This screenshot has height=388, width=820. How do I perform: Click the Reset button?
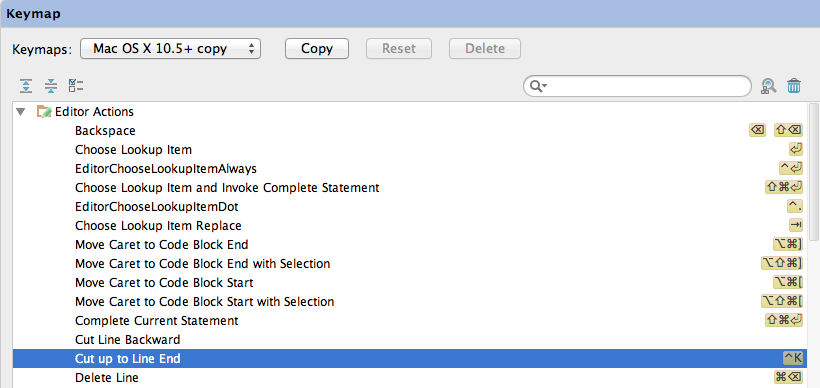pos(399,49)
